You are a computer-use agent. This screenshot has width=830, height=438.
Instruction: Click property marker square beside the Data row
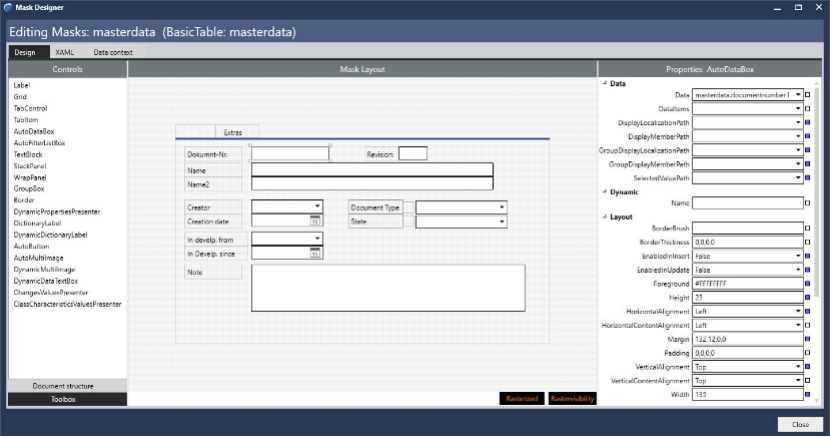click(807, 95)
